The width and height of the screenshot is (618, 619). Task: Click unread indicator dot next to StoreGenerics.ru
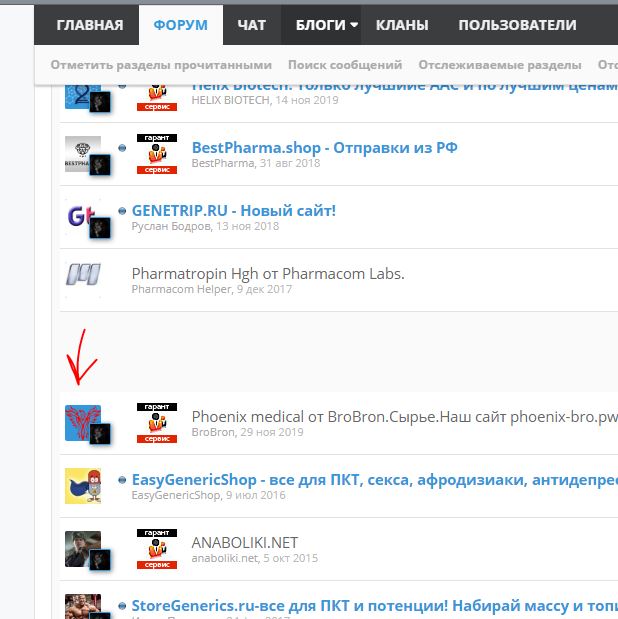pyautogui.click(x=123, y=606)
